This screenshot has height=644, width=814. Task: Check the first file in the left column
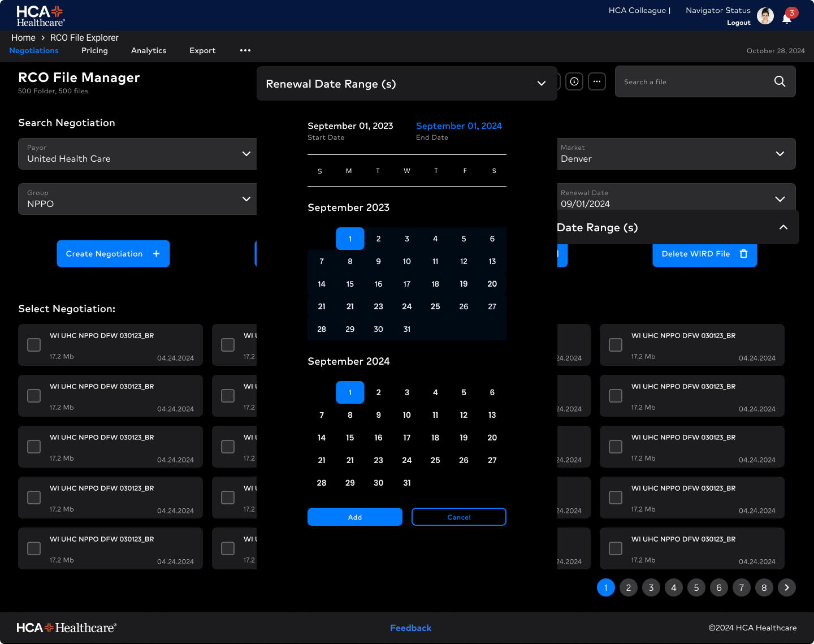(x=34, y=345)
